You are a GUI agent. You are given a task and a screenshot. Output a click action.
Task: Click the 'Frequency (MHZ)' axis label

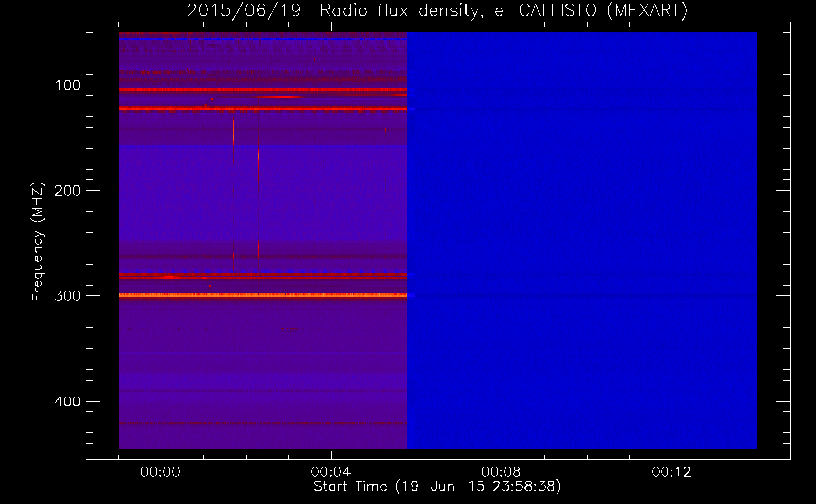[38, 241]
